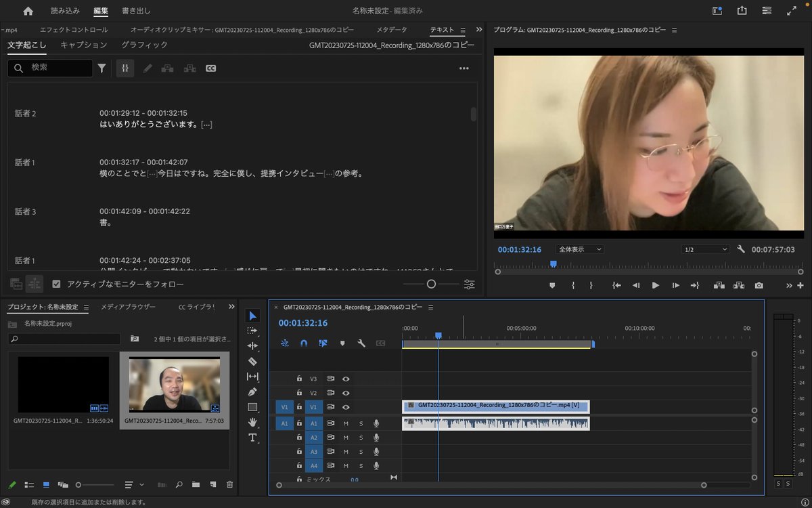The image size is (812, 508).
Task: Export a frame using the camera icon
Action: point(757,285)
